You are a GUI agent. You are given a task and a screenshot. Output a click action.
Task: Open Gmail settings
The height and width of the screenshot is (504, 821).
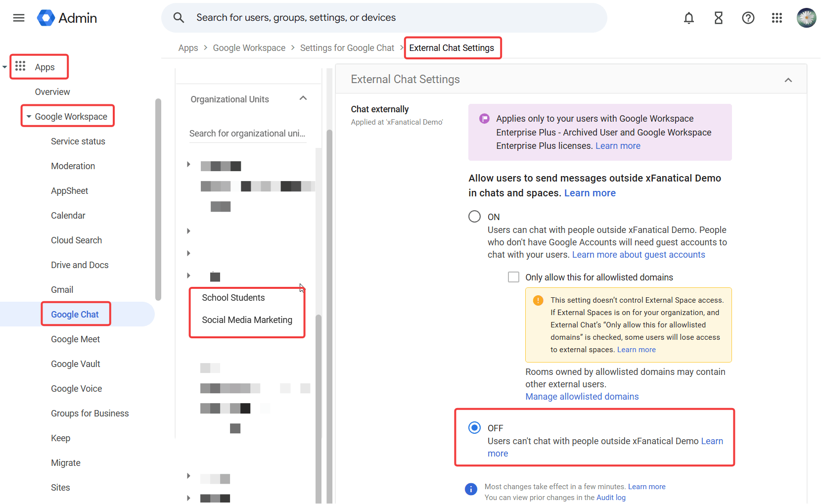coord(62,290)
